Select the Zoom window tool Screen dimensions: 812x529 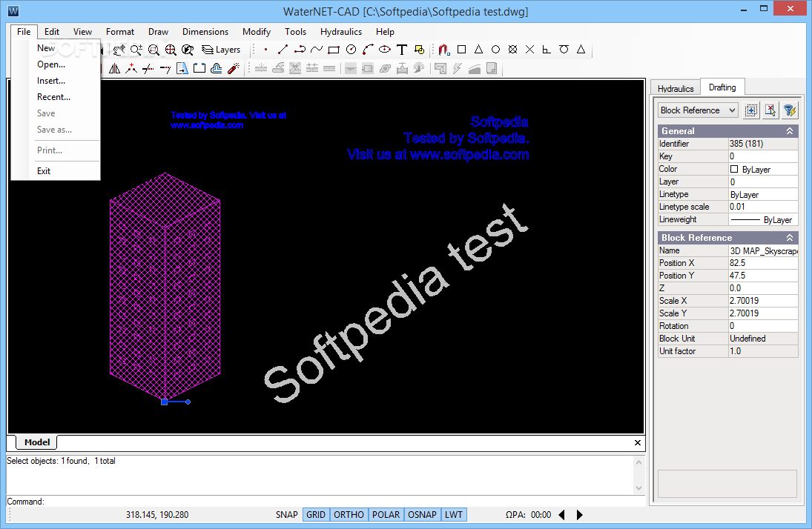pos(154,50)
